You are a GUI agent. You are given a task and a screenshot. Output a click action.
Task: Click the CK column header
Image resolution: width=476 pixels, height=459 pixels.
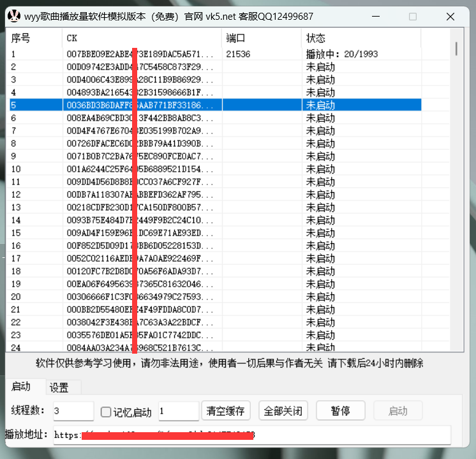click(142, 38)
